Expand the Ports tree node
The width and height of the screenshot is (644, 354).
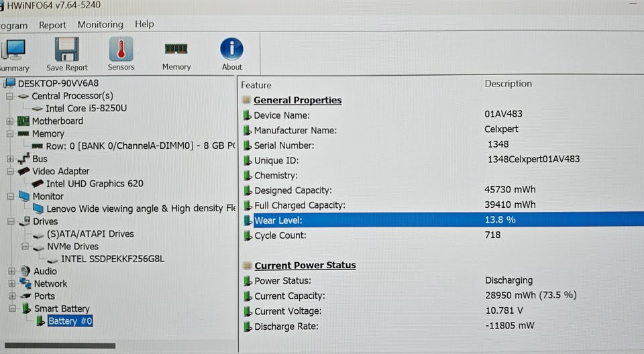coord(12,296)
